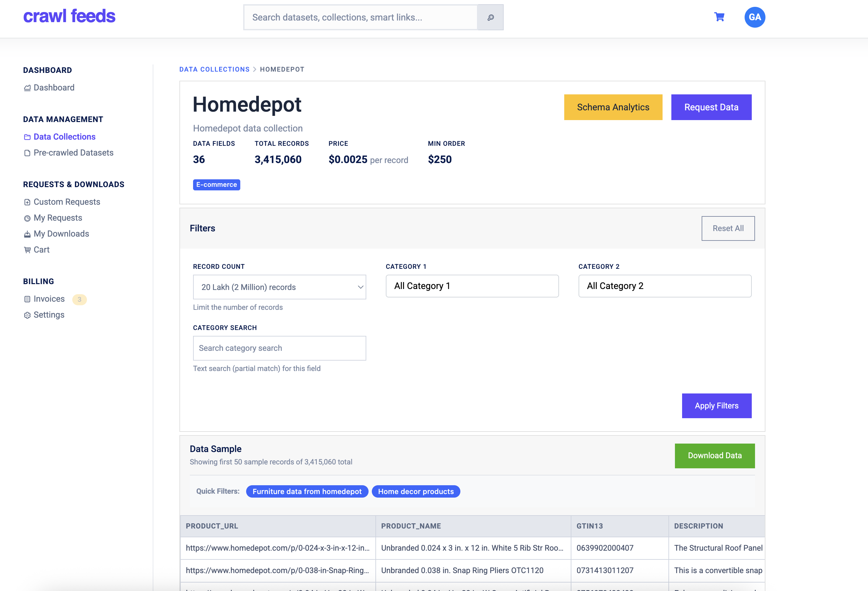Go to Pre-crawled Datasets in sidebar

tap(73, 153)
